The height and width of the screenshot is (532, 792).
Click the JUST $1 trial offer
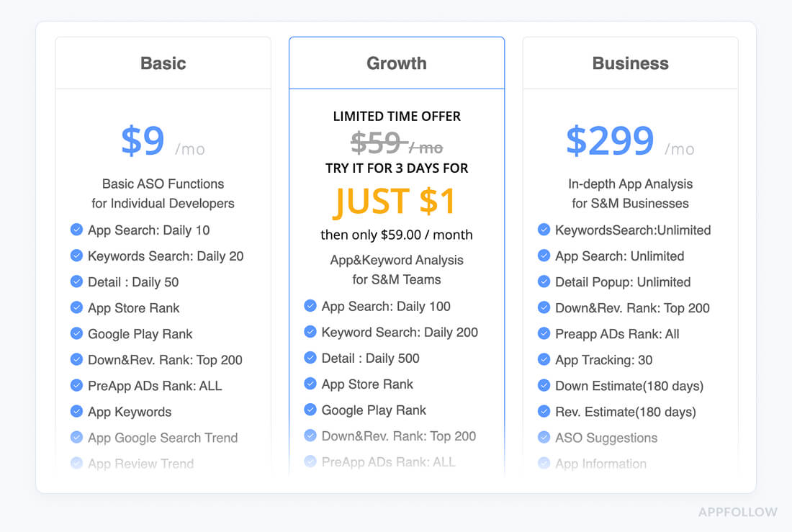pos(396,202)
